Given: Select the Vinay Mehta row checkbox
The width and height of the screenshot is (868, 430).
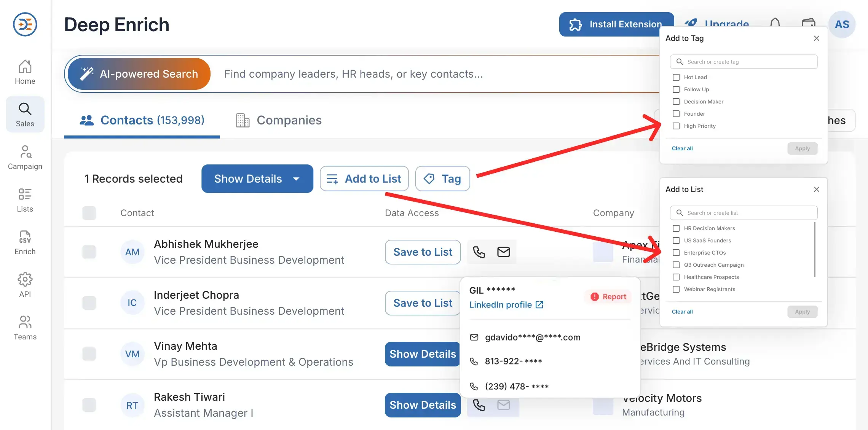Looking at the screenshot, I should (x=89, y=354).
